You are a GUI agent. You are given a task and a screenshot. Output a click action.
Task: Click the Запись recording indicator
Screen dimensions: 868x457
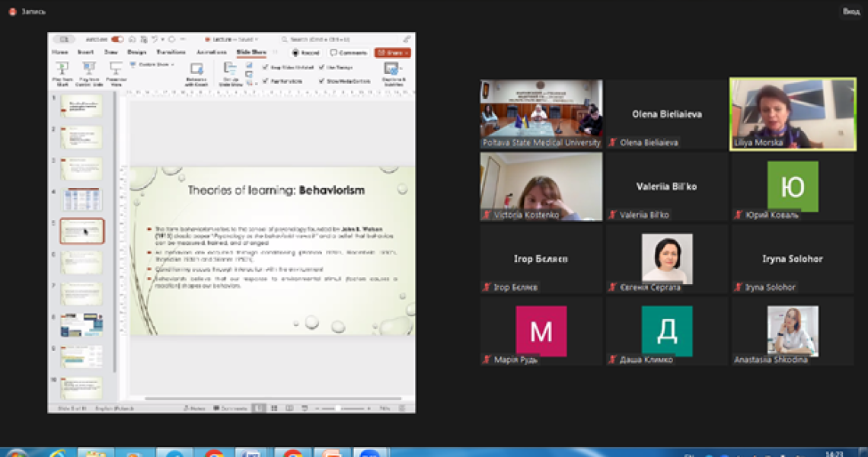(27, 11)
